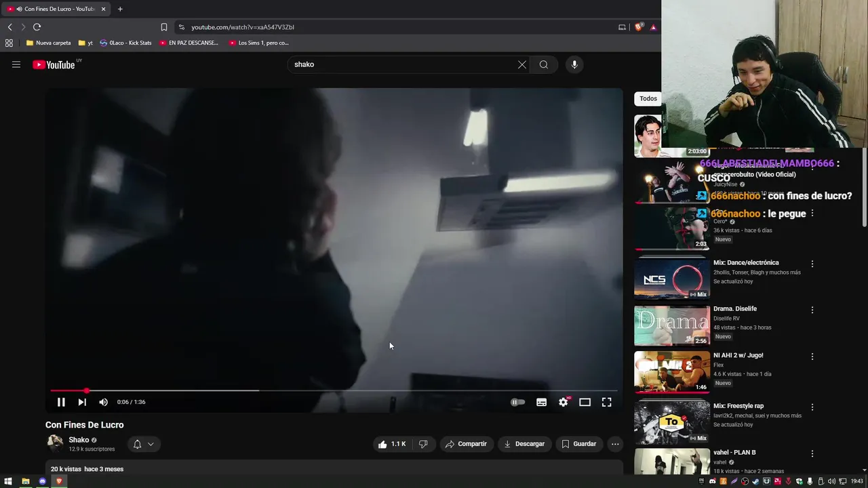Open options for Drama. Diselife video
Screen dimensions: 868x488
812,310
